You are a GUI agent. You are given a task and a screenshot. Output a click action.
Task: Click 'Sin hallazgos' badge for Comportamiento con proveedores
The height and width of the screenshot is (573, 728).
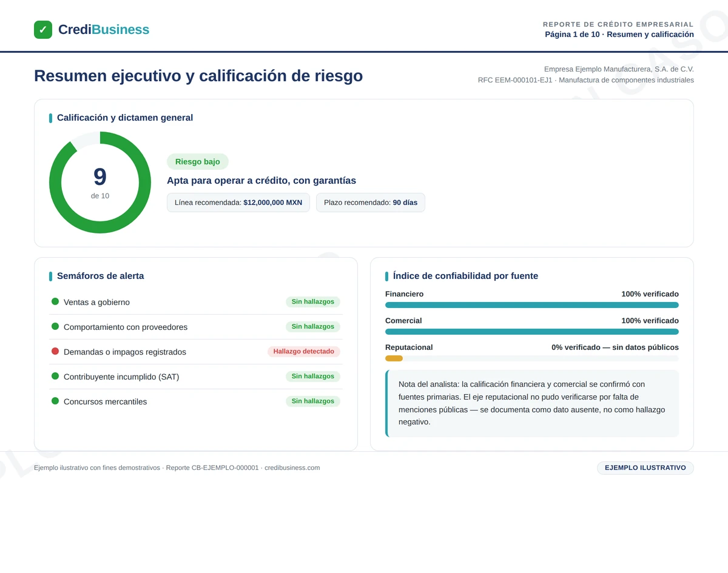pos(313,327)
